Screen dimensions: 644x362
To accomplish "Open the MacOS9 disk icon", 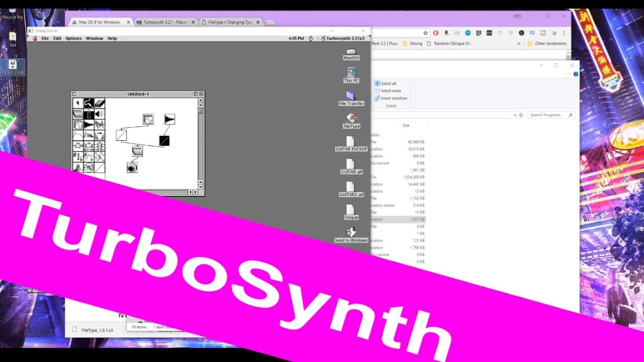I will tap(351, 54).
